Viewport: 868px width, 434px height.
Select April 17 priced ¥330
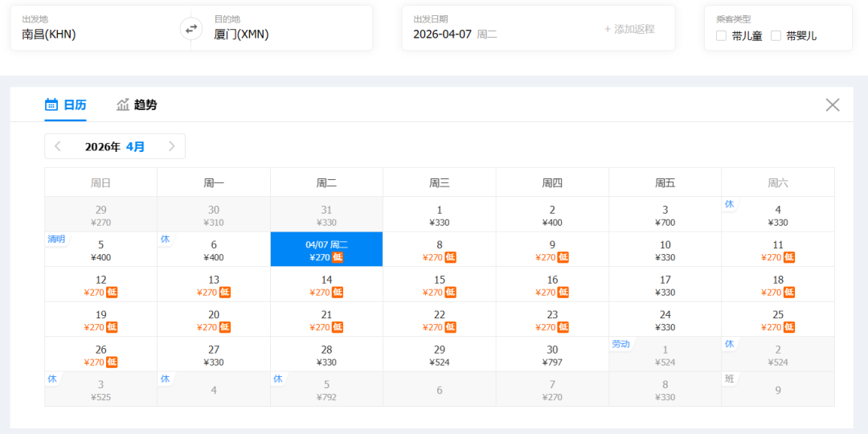tap(665, 284)
